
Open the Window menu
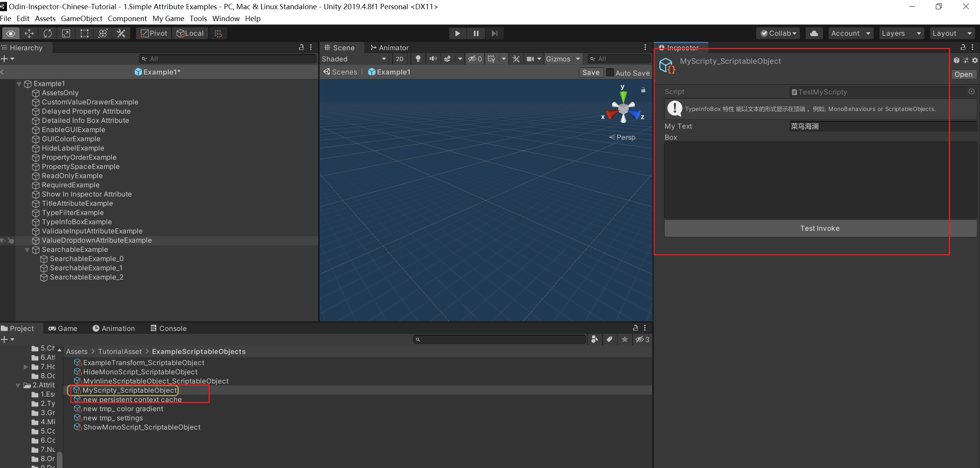226,18
